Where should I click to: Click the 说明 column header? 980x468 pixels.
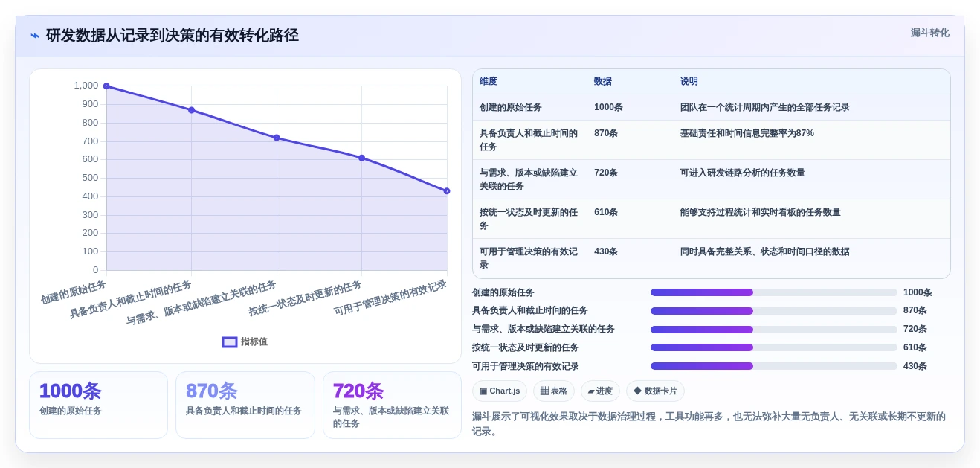pos(689,82)
